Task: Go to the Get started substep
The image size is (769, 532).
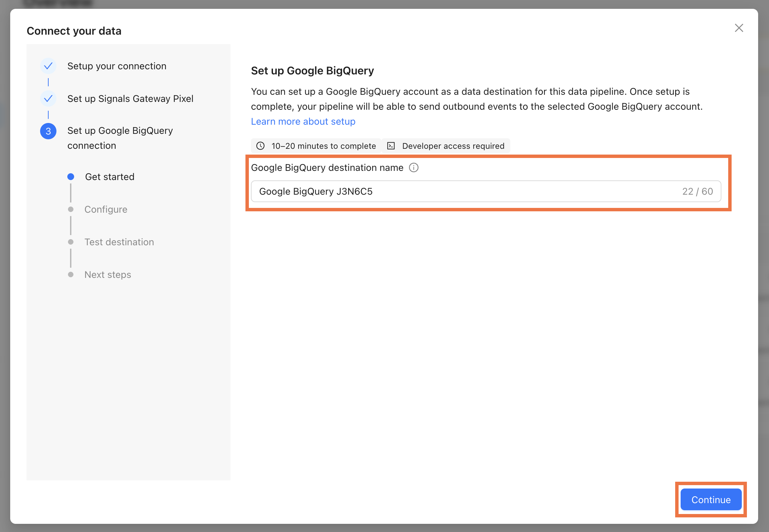Action: 109,177
